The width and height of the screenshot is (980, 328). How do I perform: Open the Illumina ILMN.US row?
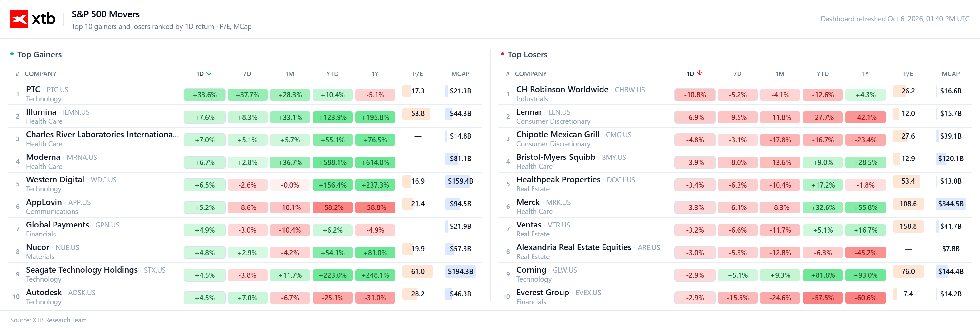click(245, 116)
